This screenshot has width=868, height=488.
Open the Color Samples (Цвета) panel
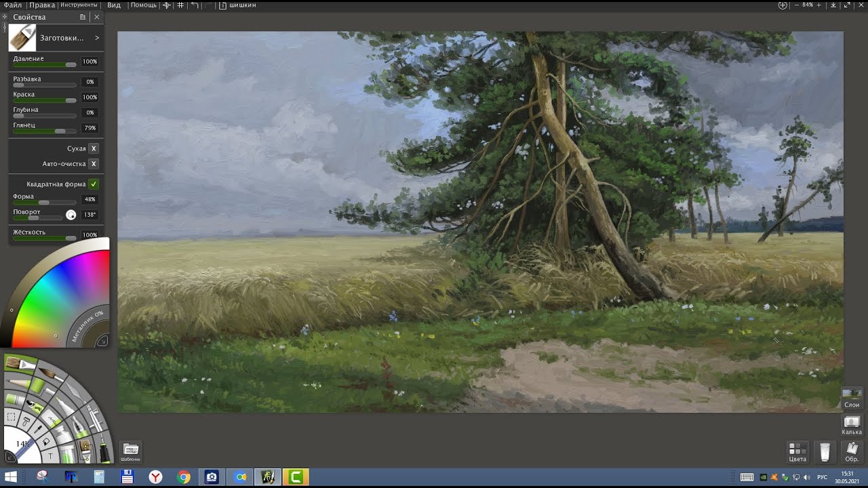pos(797,452)
